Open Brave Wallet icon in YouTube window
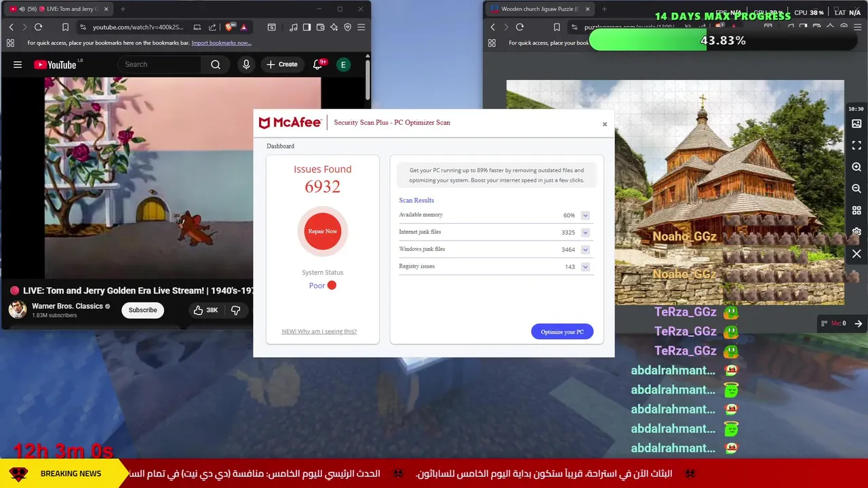 pyautogui.click(x=320, y=27)
